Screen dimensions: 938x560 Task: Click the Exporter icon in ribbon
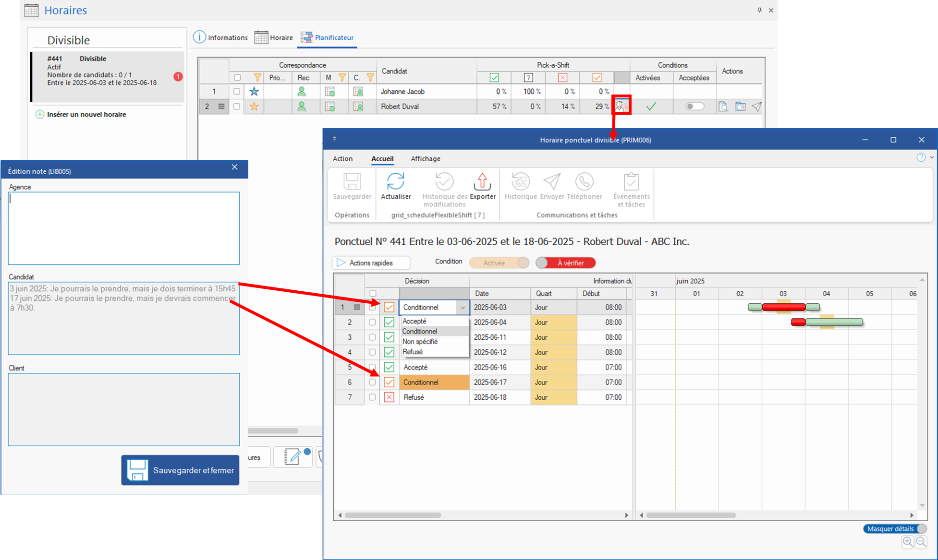[x=482, y=182]
